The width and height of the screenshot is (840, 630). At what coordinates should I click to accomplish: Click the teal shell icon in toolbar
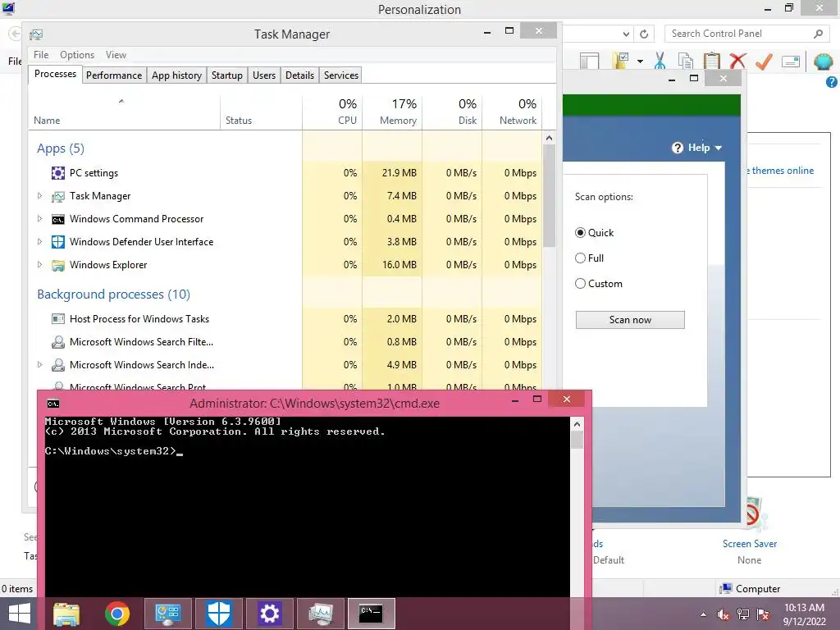point(823,61)
